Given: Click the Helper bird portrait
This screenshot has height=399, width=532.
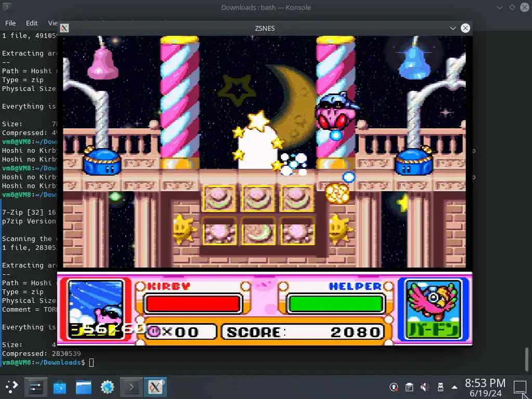Looking at the screenshot, I should pyautogui.click(x=433, y=309).
